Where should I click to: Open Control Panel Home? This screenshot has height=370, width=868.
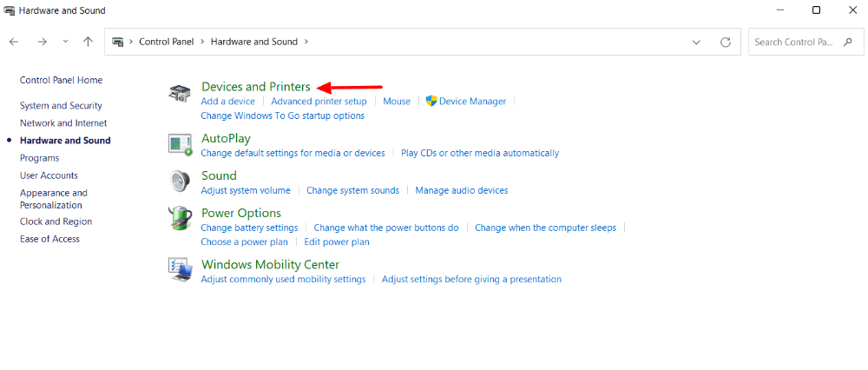click(x=61, y=80)
